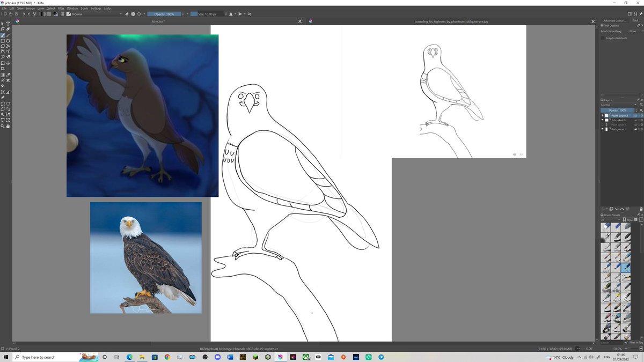Click the Redo arrow in toolbar
This screenshot has width=644, height=362.
point(29,14)
